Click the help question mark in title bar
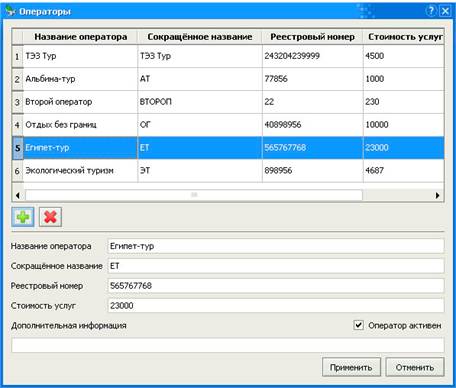 431,11
